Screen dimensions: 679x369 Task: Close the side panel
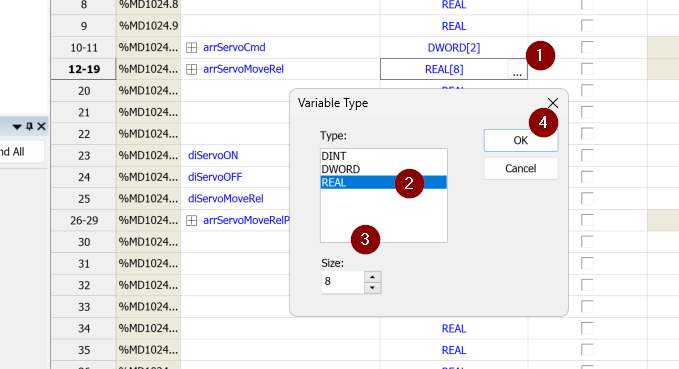[x=41, y=126]
